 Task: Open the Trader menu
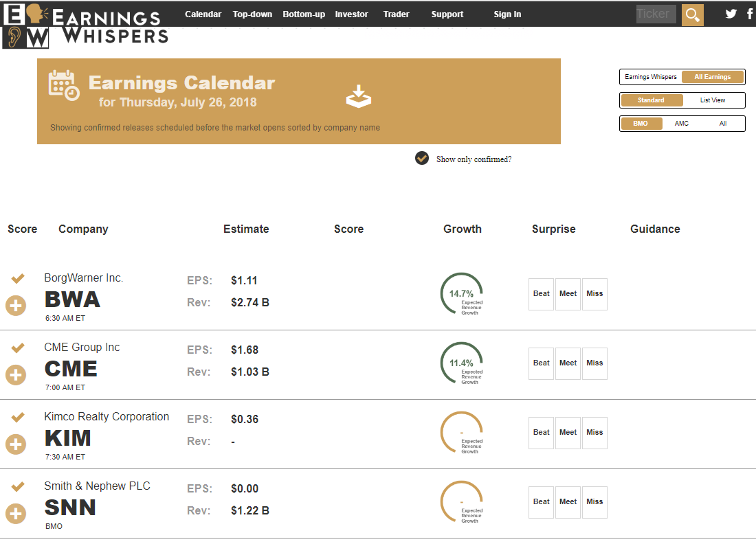[x=397, y=14]
